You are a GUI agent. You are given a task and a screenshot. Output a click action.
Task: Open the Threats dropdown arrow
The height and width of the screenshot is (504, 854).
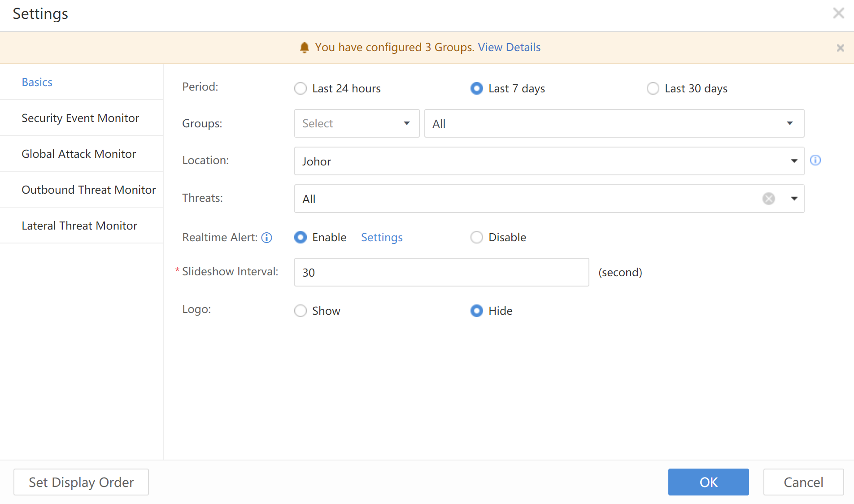click(x=794, y=199)
